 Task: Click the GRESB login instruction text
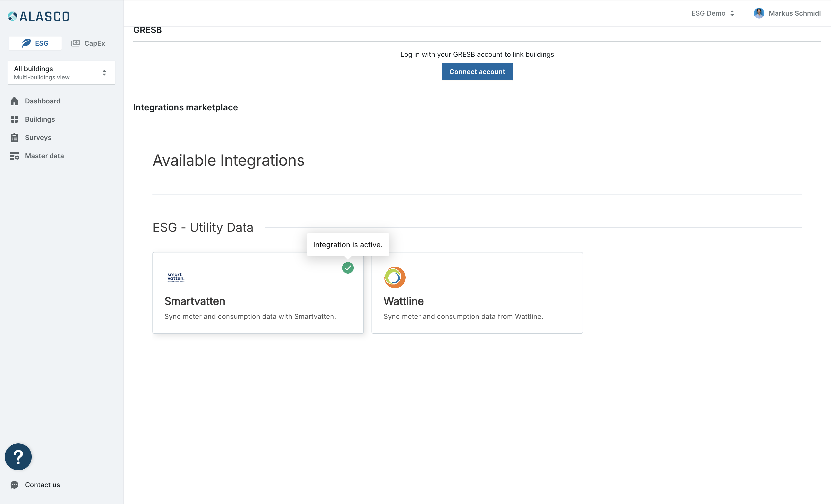pos(477,54)
